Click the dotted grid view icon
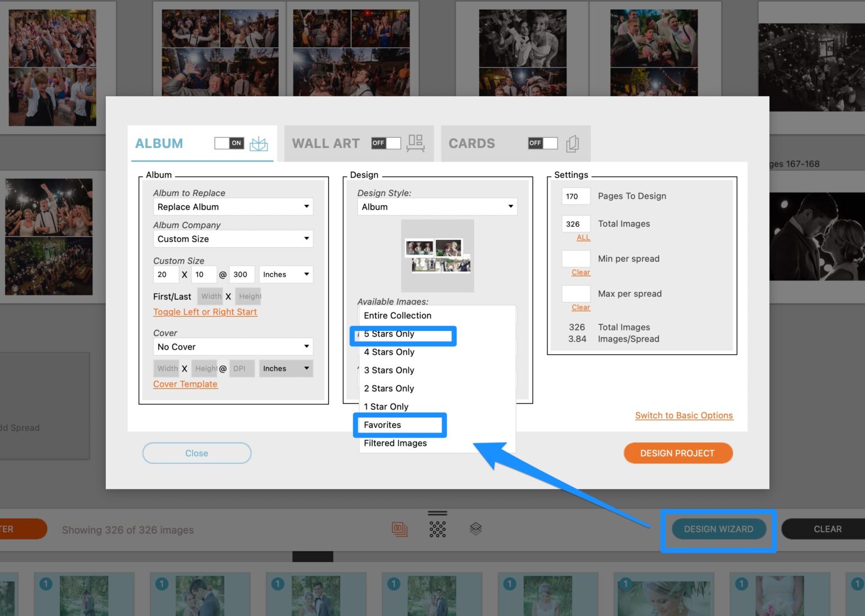Viewport: 865px width, 616px height. point(438,529)
